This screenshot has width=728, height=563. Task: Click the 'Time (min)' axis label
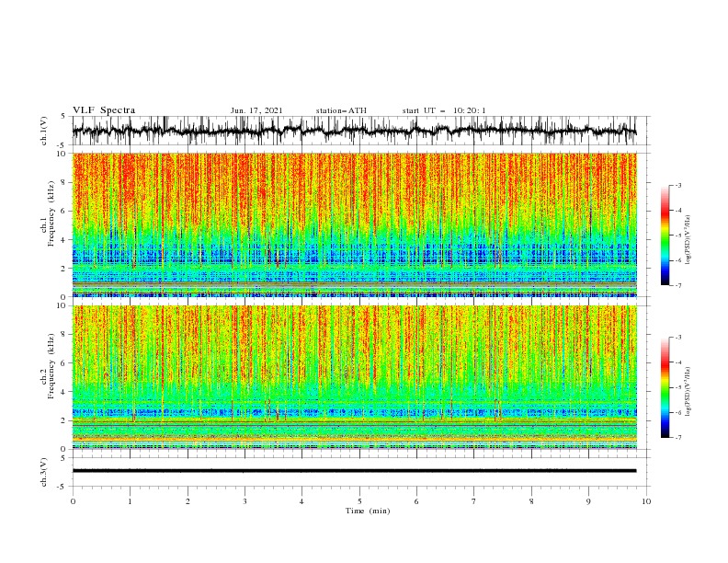click(x=368, y=511)
